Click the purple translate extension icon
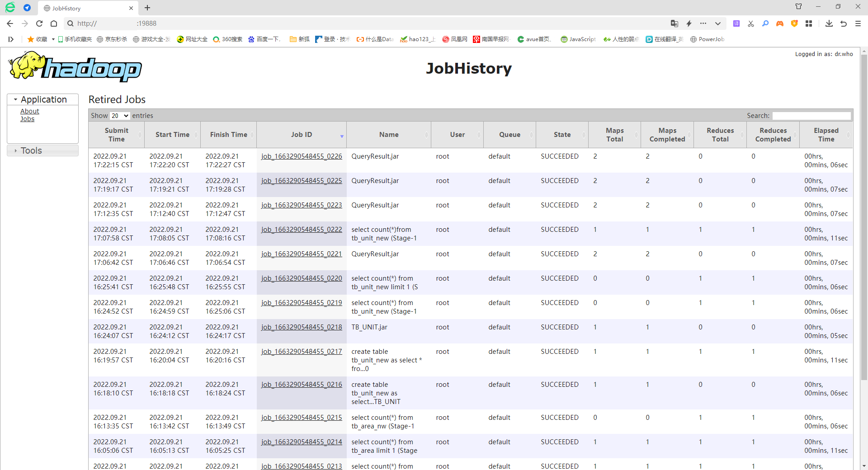868x470 pixels. [x=736, y=23]
